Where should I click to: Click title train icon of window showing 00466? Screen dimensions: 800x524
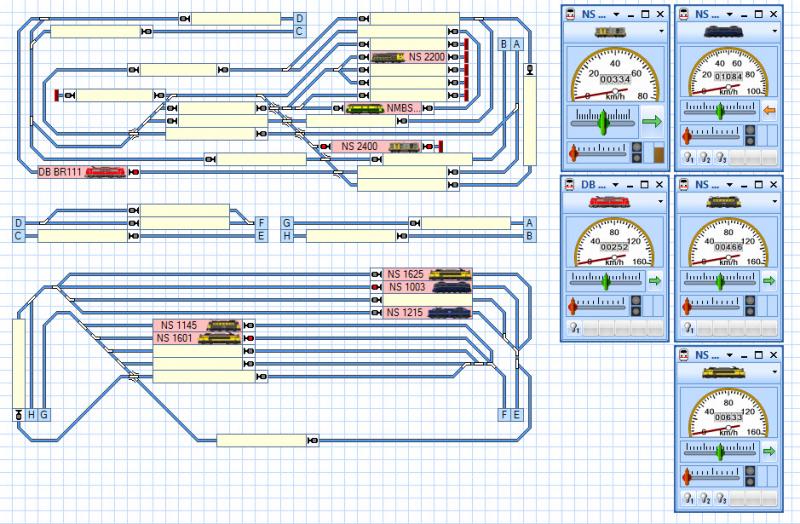(x=685, y=184)
